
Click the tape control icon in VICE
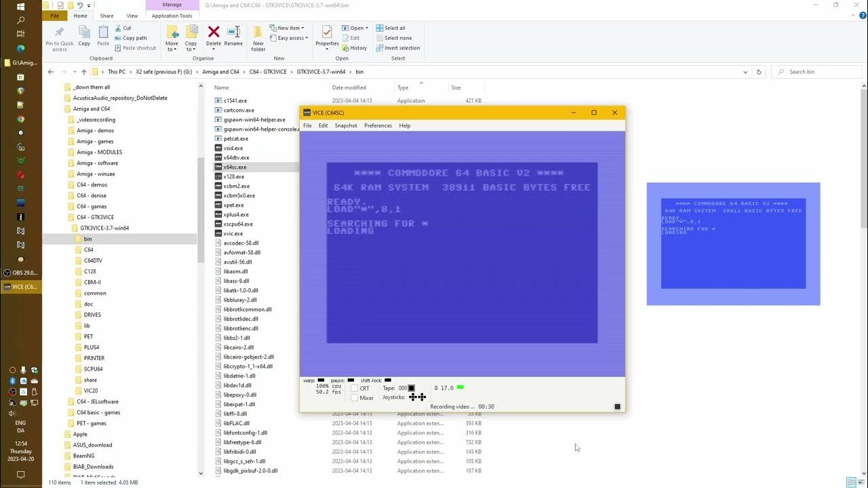pyautogui.click(x=411, y=388)
